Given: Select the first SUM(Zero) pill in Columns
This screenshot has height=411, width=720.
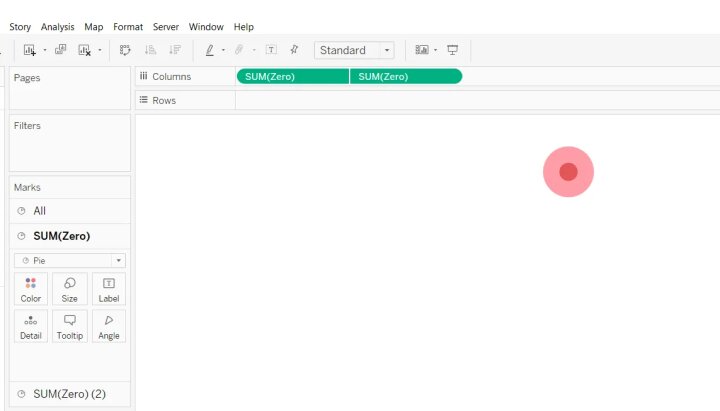Looking at the screenshot, I should (292, 77).
